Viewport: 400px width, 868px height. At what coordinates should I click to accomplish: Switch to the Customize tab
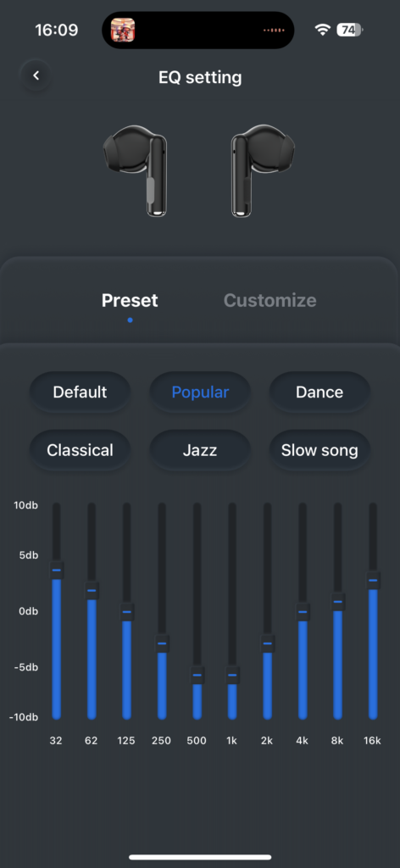point(270,301)
